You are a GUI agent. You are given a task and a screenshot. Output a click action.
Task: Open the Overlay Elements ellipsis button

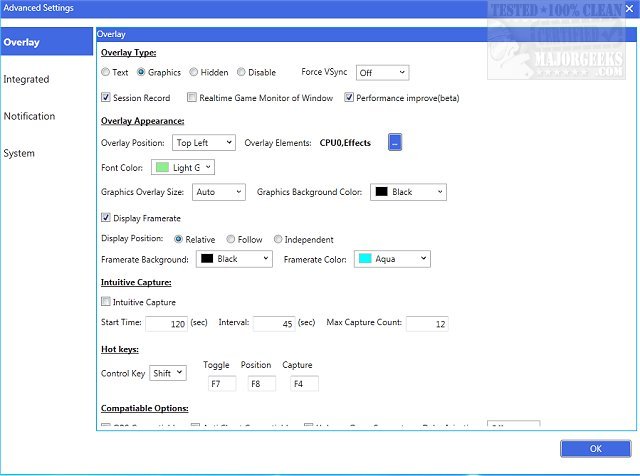(x=395, y=142)
